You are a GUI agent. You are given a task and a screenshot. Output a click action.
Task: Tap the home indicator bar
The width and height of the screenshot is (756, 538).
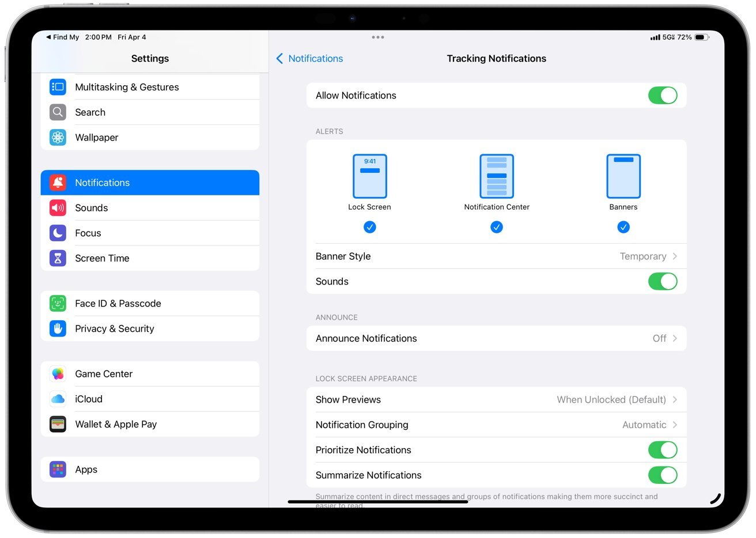click(378, 502)
